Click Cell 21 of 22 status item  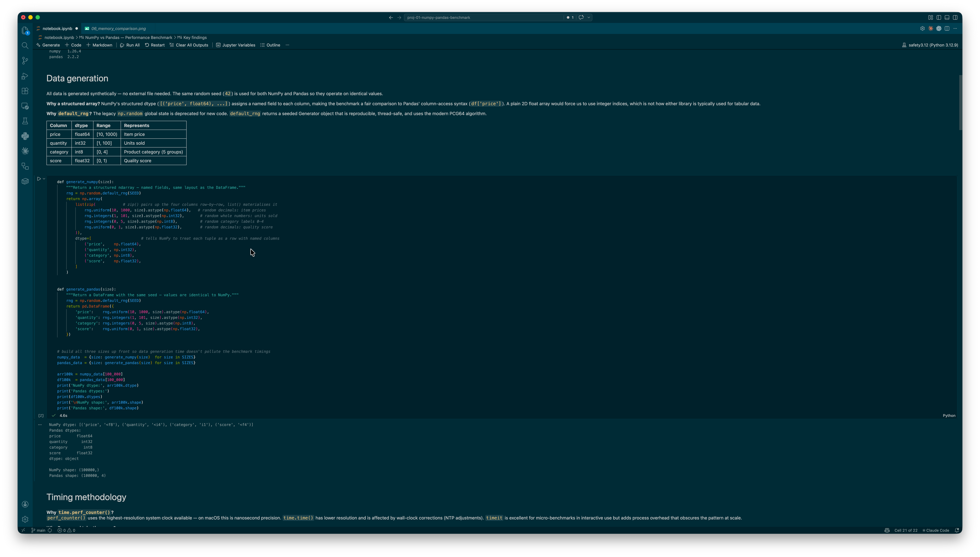click(906, 530)
